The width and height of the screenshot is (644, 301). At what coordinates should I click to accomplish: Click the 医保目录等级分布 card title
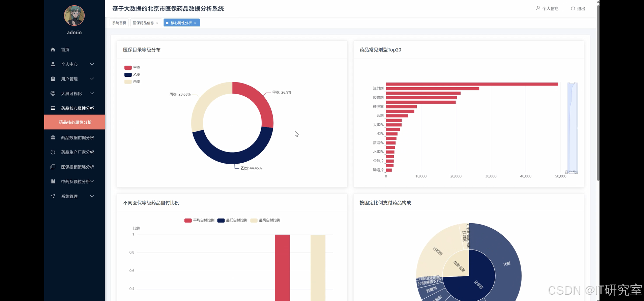(x=142, y=49)
